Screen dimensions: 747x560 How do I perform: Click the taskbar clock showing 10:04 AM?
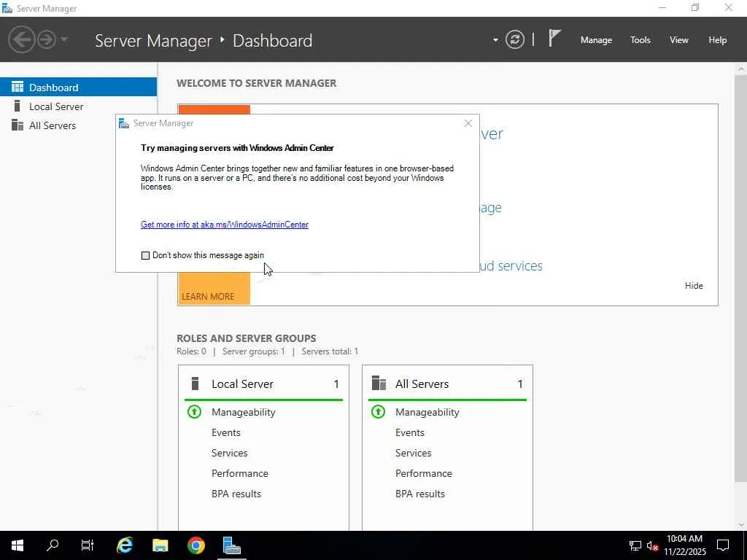(x=684, y=545)
